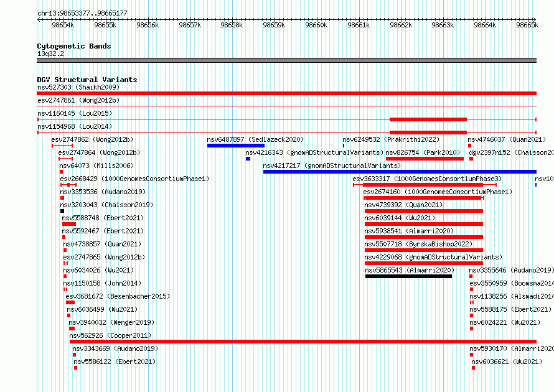Click the 98659k ruler position label
Screen dimensions: 554x392
(x=274, y=25)
